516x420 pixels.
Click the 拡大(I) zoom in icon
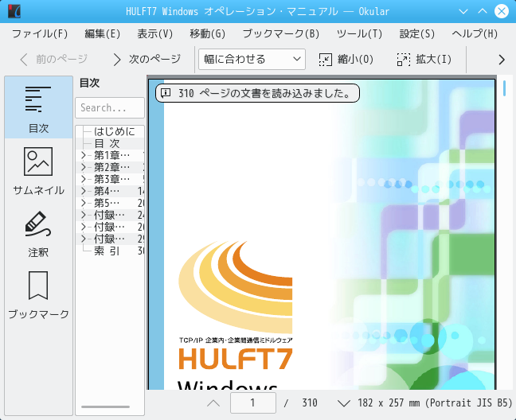tap(404, 60)
